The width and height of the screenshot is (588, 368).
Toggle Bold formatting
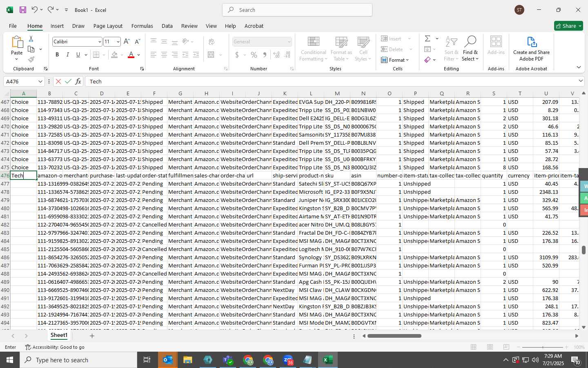(x=57, y=55)
